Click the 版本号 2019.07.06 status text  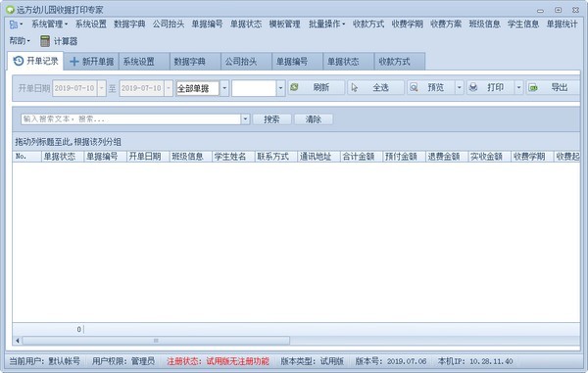coord(391,361)
